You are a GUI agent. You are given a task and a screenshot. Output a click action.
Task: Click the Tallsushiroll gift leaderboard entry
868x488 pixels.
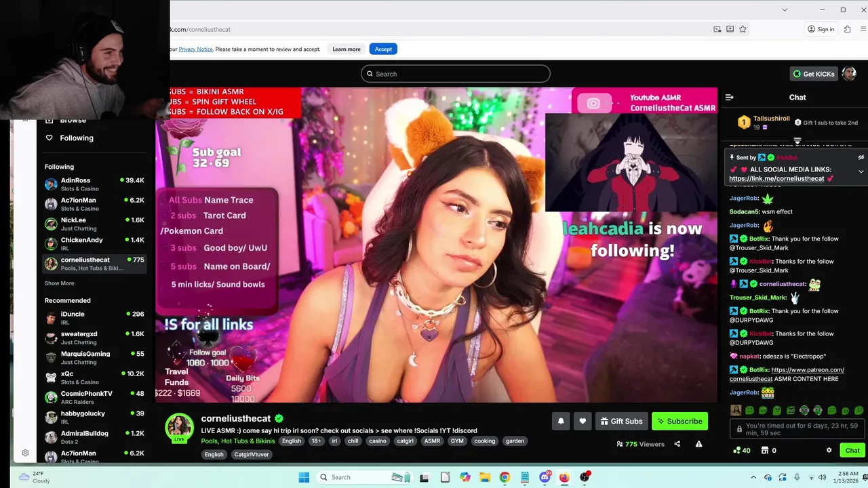coord(763,123)
